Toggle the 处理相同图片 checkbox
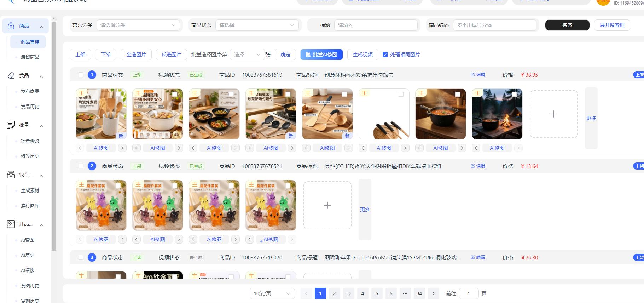This screenshot has height=303, width=644. point(385,55)
